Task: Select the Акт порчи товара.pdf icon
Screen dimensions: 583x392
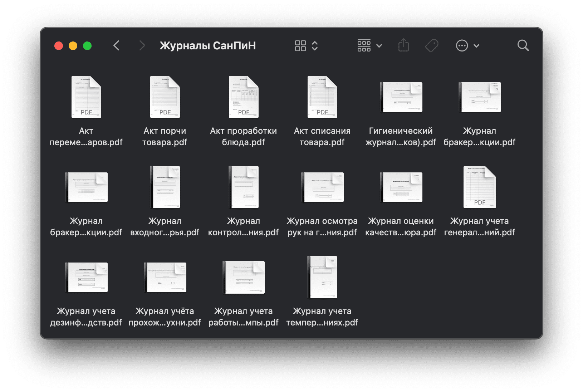Action: 165,97
